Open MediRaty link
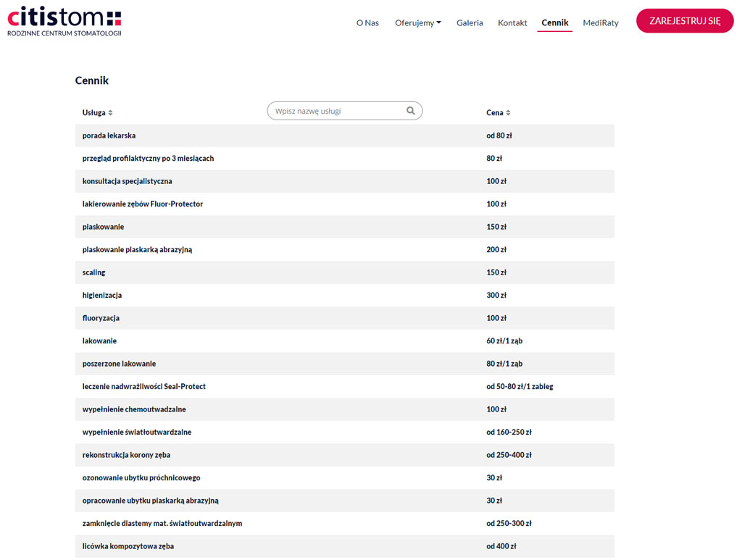The height and width of the screenshot is (560, 742). pyautogui.click(x=601, y=22)
